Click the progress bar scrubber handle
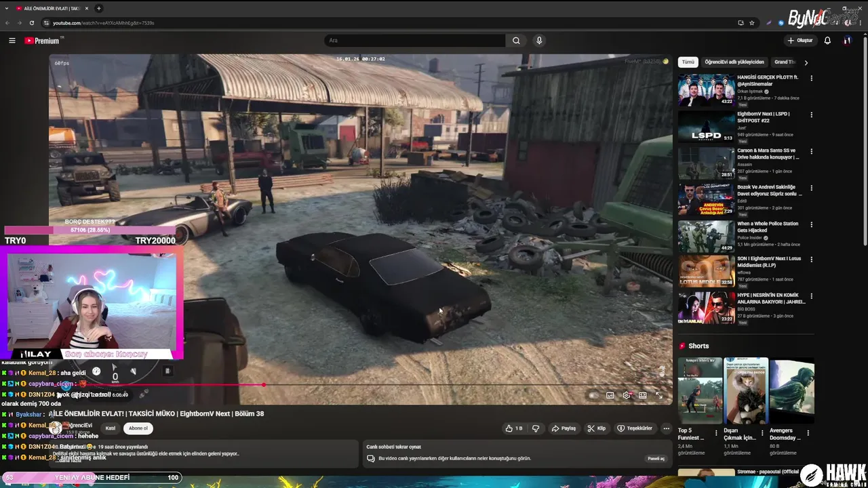868x488 pixels. tap(263, 385)
